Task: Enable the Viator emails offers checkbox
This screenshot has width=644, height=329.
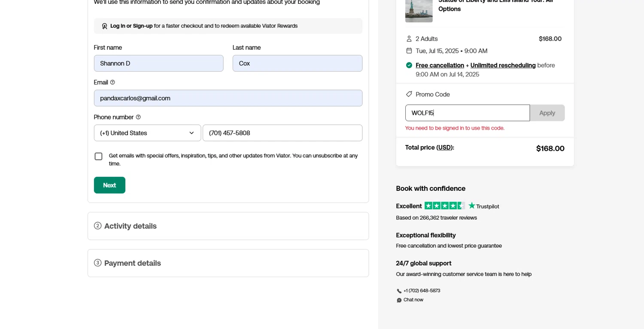Action: pos(99,157)
